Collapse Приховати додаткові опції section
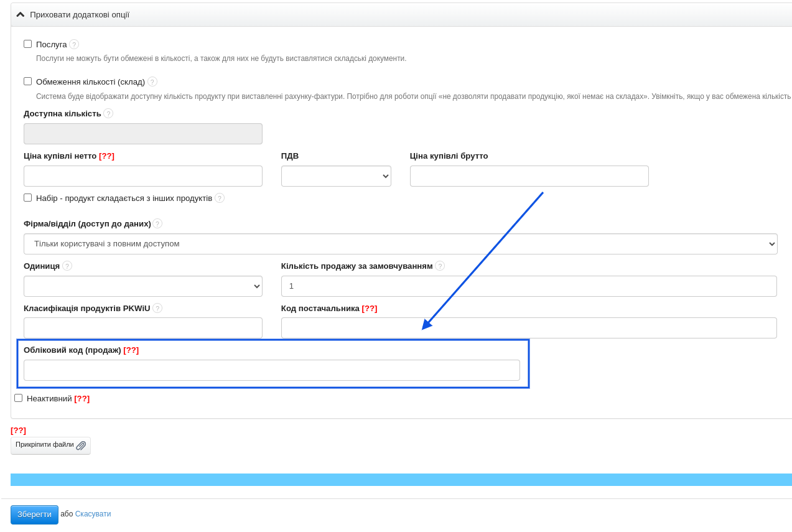792x532 pixels. 73,14
